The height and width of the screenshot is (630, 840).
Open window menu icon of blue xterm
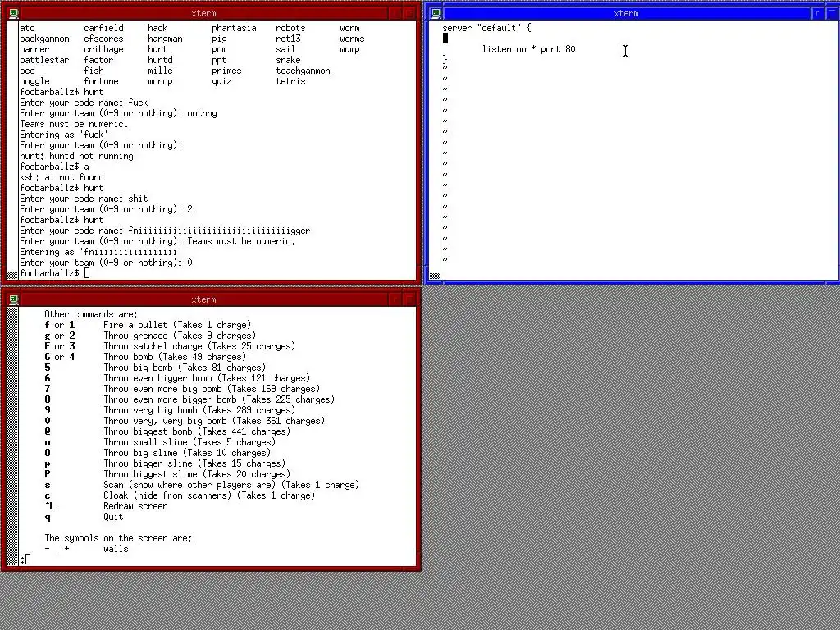pos(436,13)
